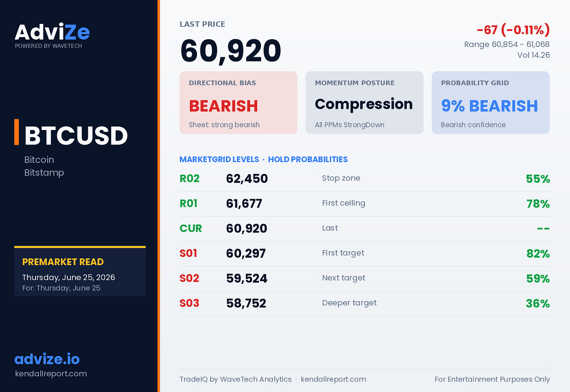Click the 55% hold probability
The width and height of the screenshot is (570, 392).
coord(538,179)
